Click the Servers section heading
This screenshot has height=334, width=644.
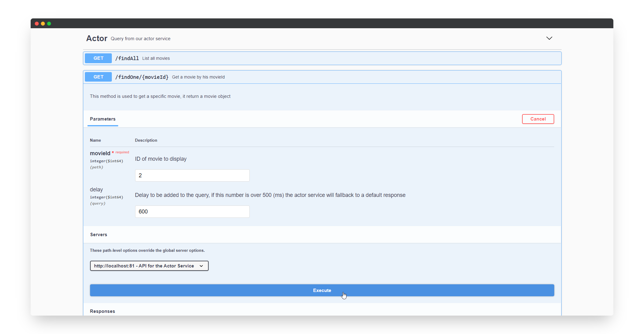99,235
